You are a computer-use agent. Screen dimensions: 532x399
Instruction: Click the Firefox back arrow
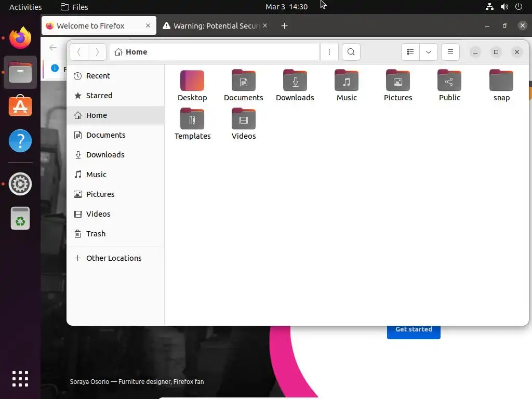(x=53, y=47)
